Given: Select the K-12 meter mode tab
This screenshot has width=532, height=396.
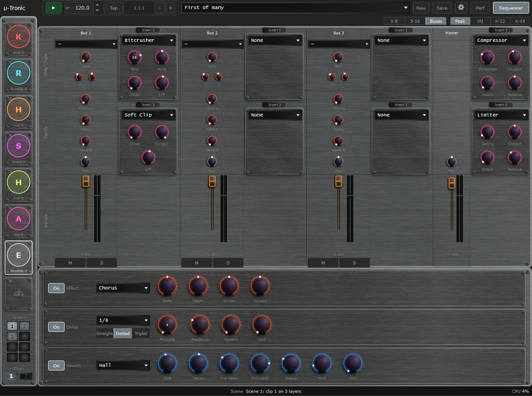Looking at the screenshot, I should coord(500,21).
